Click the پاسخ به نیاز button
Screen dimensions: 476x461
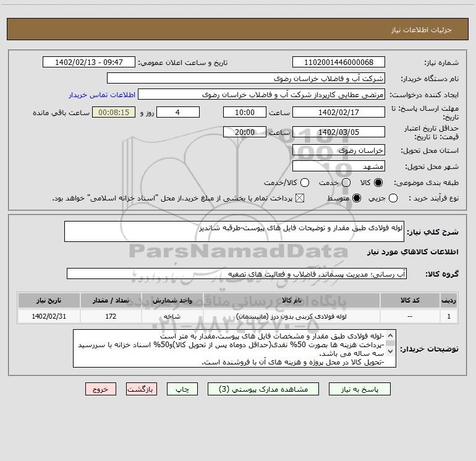click(360, 389)
